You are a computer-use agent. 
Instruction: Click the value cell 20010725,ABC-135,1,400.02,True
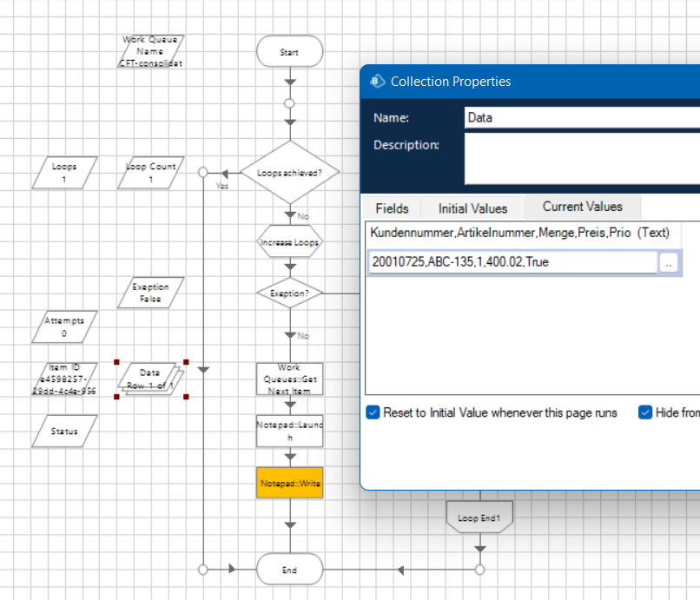click(x=513, y=262)
